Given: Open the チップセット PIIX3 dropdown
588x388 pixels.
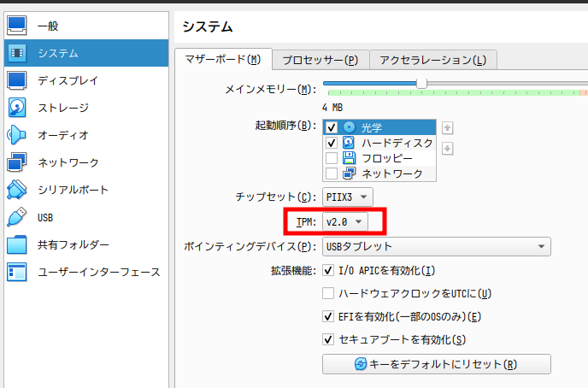Looking at the screenshot, I should tap(347, 197).
